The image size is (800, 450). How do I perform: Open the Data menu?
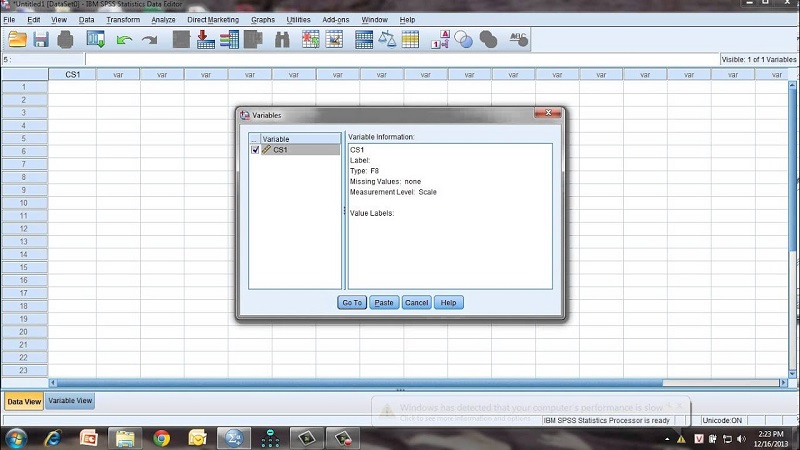tap(86, 19)
